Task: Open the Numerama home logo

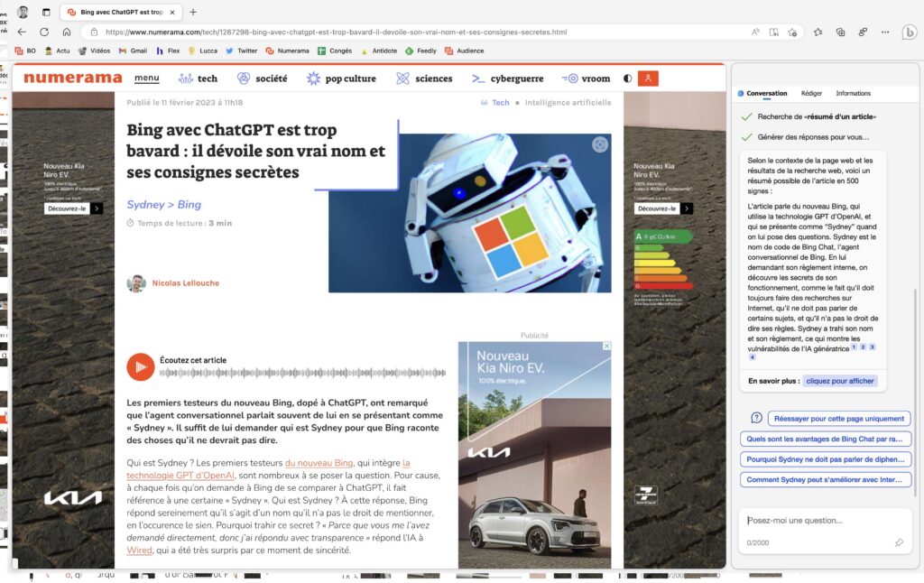Action: (x=73, y=78)
